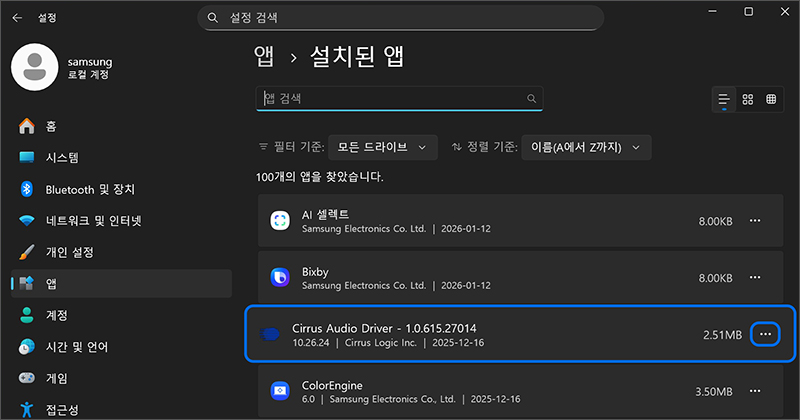The height and width of the screenshot is (420, 800).
Task: Open more options for AI 셀렉트
Action: tap(755, 221)
